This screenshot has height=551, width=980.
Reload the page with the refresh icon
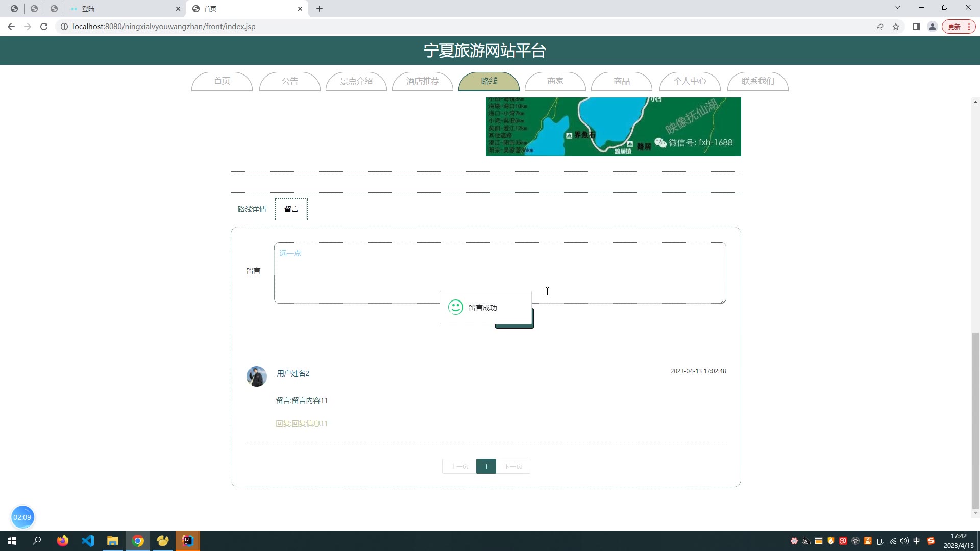pyautogui.click(x=44, y=27)
